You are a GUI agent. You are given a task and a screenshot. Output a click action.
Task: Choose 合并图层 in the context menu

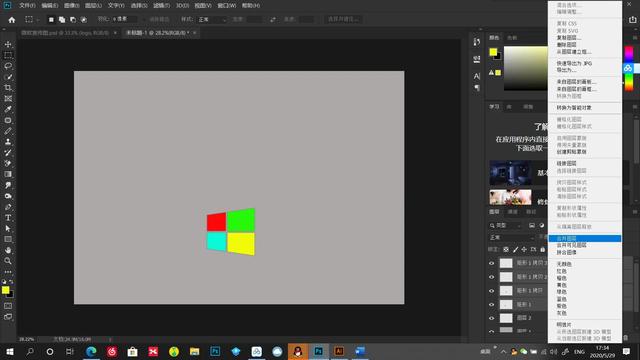(585, 238)
